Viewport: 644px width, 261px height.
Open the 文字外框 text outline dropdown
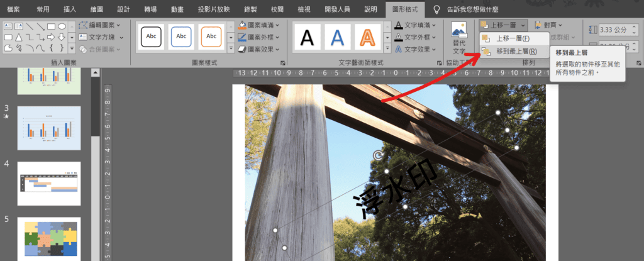[x=415, y=37]
